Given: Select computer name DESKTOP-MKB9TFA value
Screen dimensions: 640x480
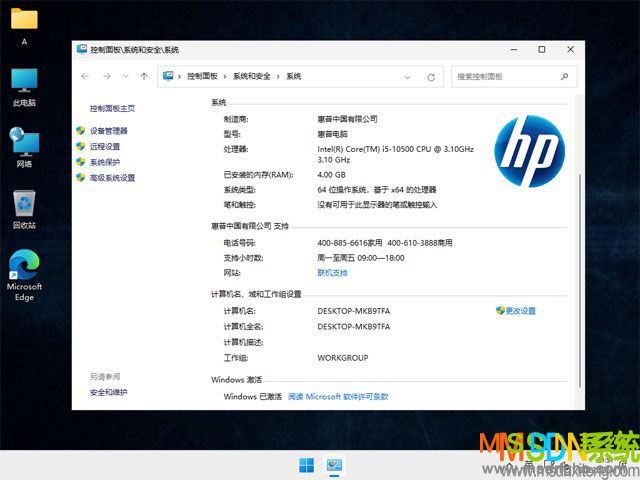Looking at the screenshot, I should [353, 311].
